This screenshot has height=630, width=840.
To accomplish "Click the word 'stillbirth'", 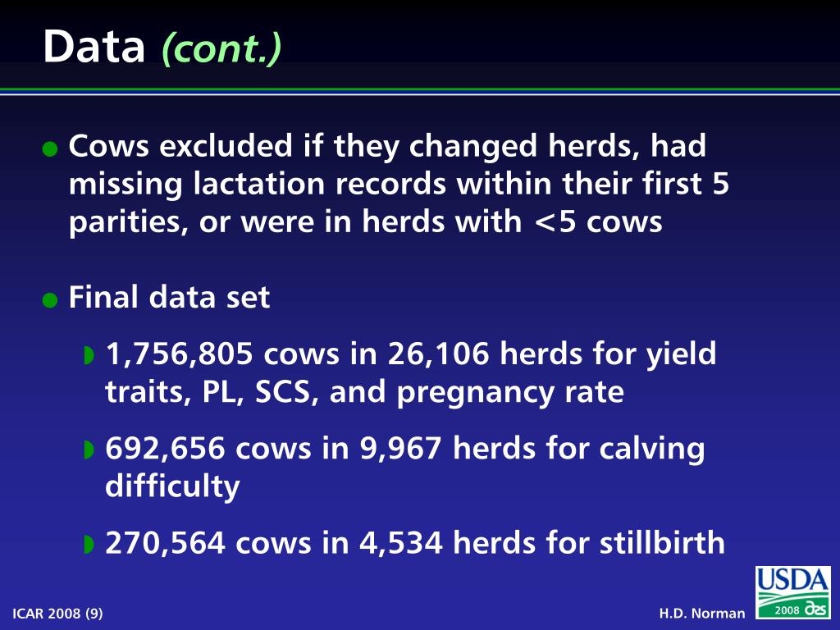I will 662,542.
